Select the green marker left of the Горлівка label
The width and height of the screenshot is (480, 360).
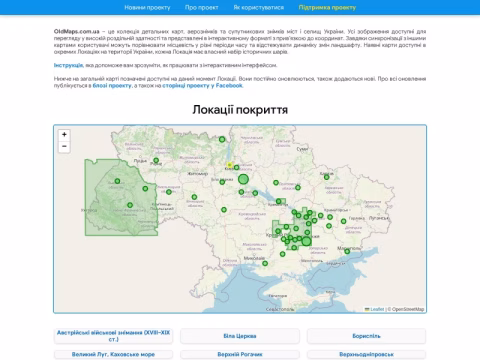coord(343,221)
